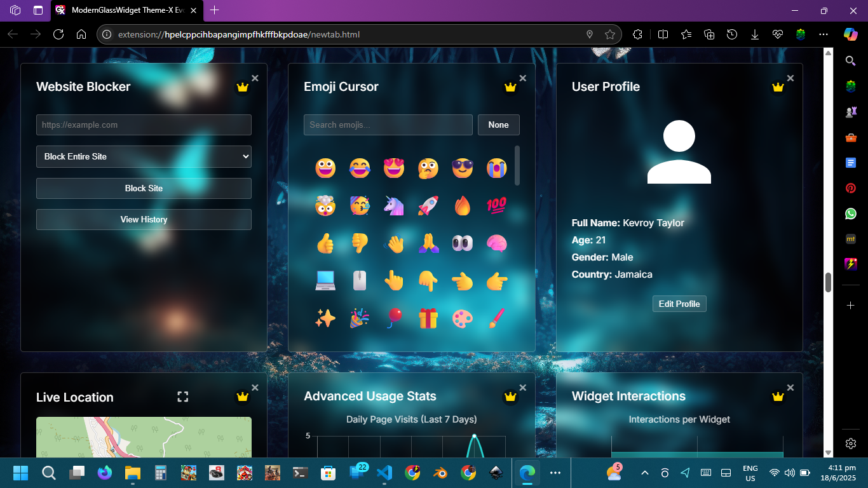Click the fullscreen icon on Live Location

point(183,396)
